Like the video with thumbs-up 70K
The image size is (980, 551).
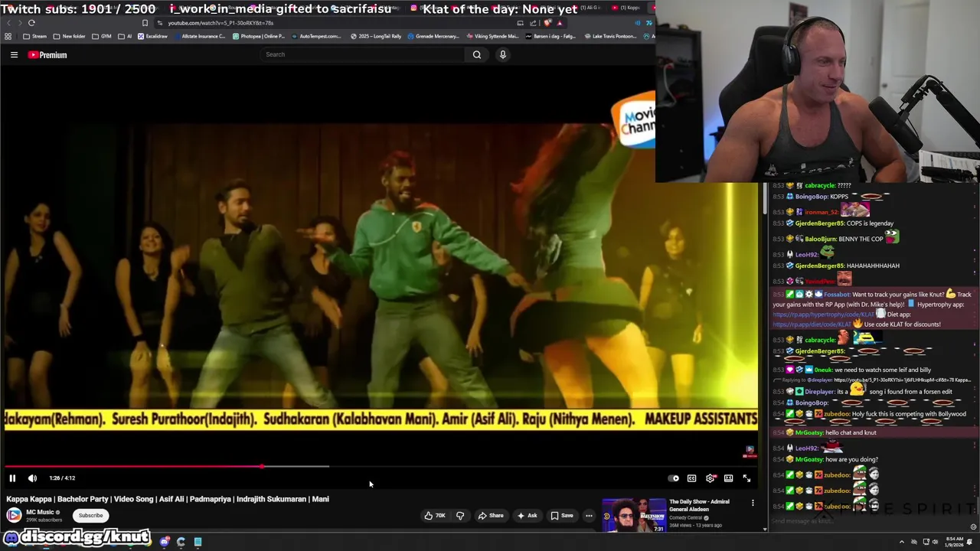(x=435, y=516)
